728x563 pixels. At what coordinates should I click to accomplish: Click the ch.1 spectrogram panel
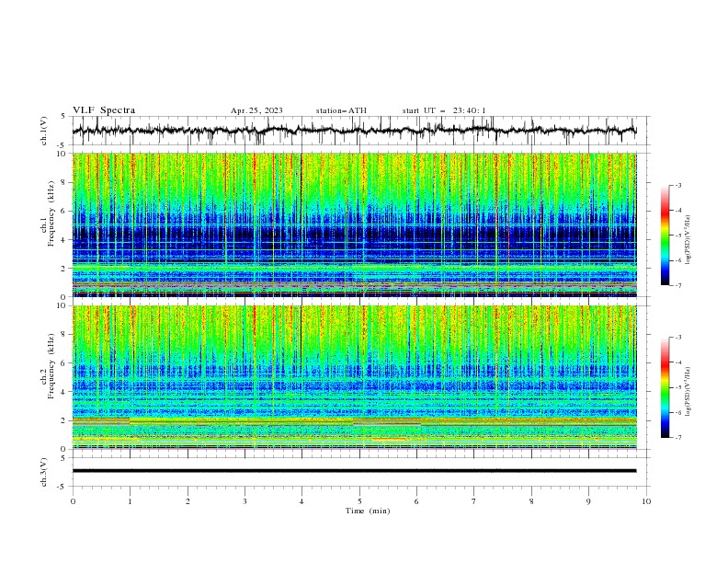pyautogui.click(x=354, y=224)
